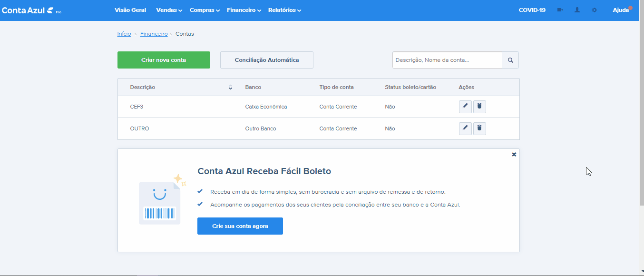Viewport: 644px width, 276px height.
Task: Edit the OUTRO account with pencil icon
Action: click(x=465, y=128)
